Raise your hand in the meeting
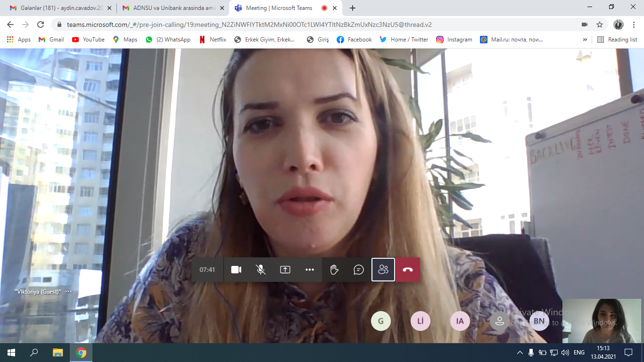644x362 pixels. coord(334,270)
